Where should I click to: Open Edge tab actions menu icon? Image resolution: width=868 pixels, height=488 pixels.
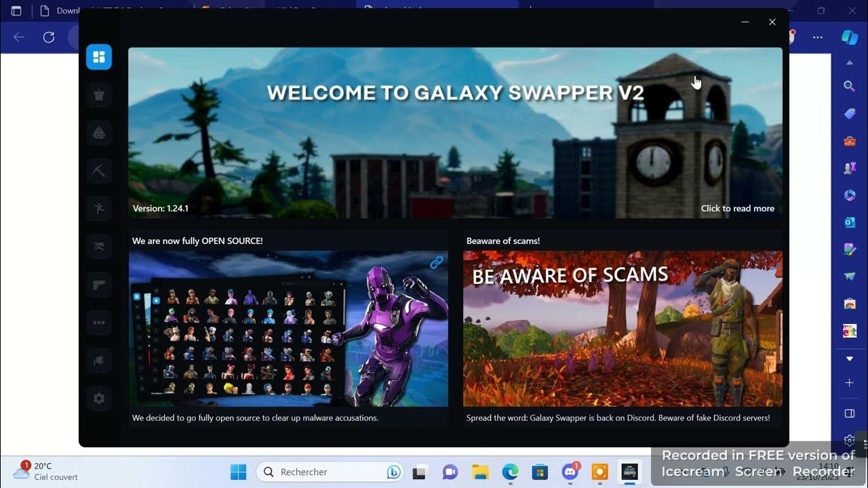click(x=16, y=11)
